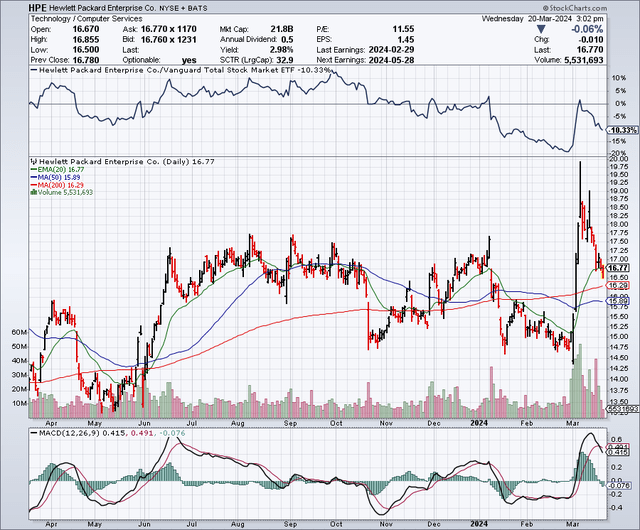Click the blue down-arrow change indicator

[541, 29]
